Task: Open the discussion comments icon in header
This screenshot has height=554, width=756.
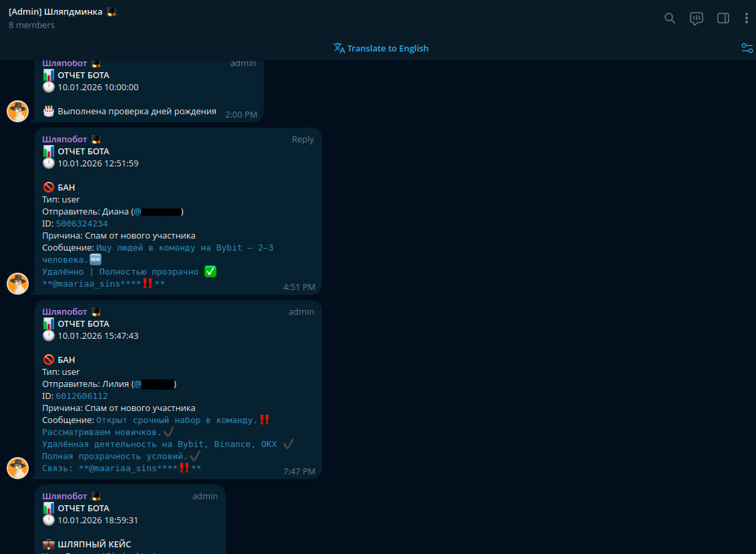Action: click(x=697, y=18)
